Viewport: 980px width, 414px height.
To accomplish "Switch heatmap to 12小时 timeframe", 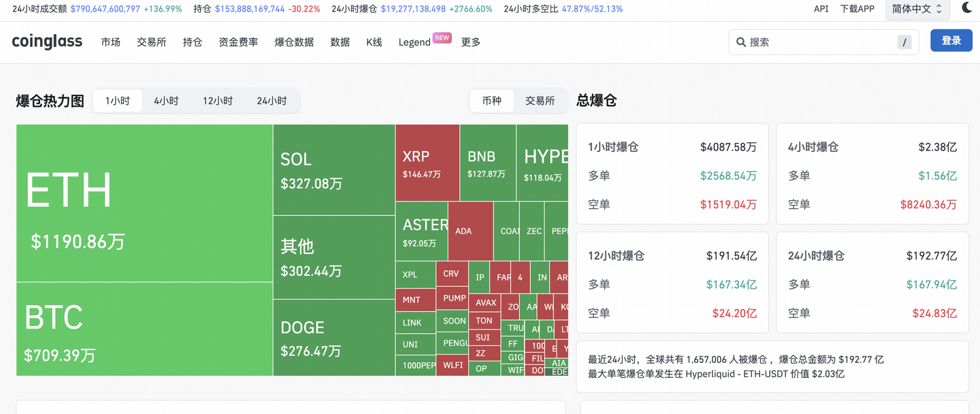I will pyautogui.click(x=218, y=101).
